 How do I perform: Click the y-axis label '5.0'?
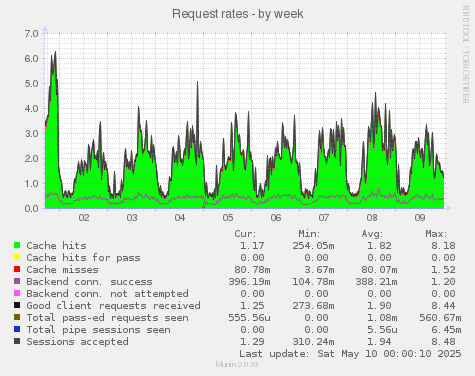(x=31, y=83)
